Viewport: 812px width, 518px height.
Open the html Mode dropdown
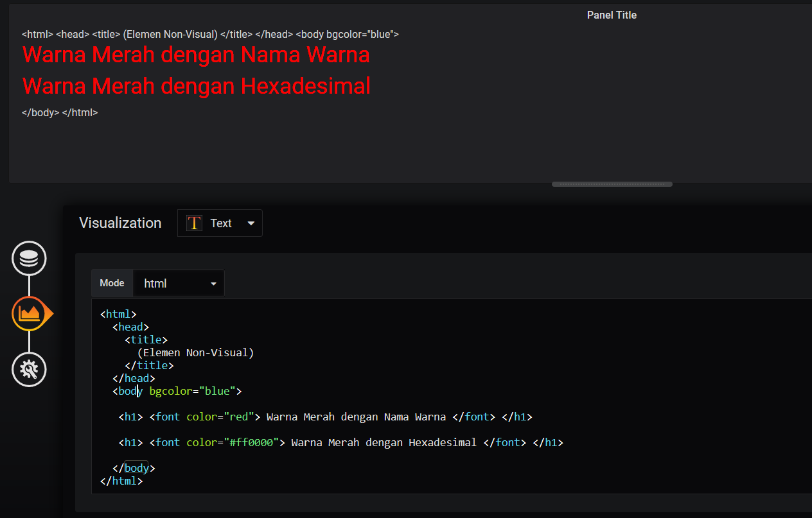179,283
